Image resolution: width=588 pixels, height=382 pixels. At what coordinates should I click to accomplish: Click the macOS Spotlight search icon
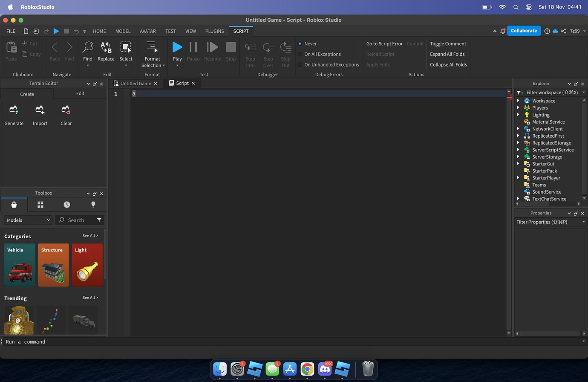pos(516,7)
